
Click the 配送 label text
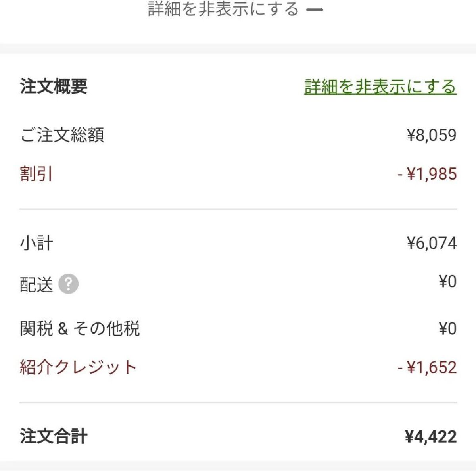tap(36, 284)
